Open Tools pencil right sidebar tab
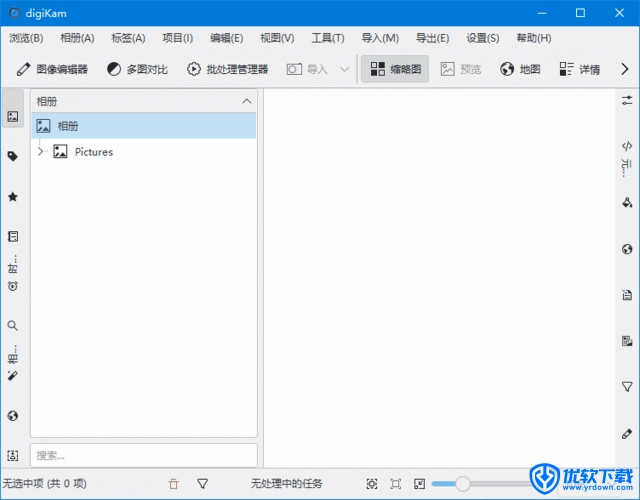Viewport: 640px width, 500px height. click(627, 433)
